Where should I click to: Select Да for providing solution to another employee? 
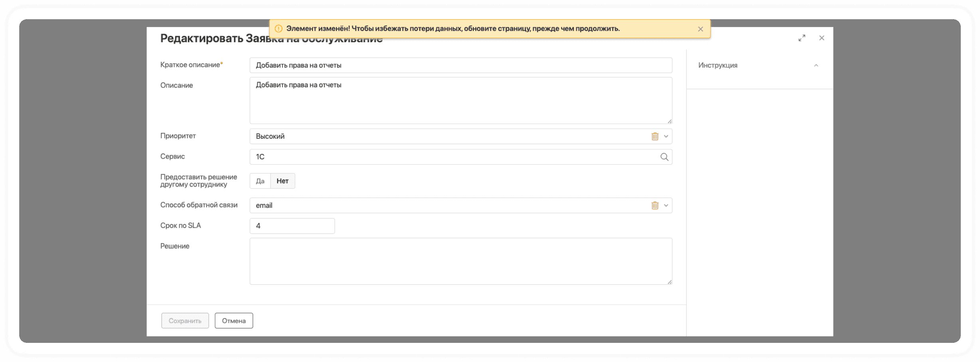260,181
